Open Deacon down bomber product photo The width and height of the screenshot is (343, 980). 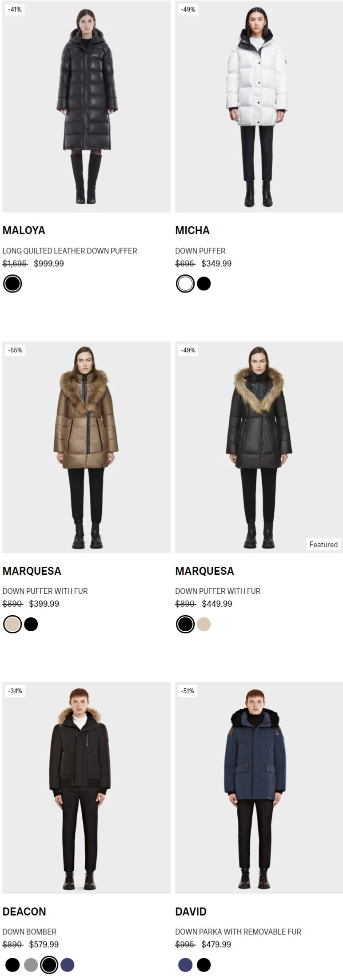(86, 788)
